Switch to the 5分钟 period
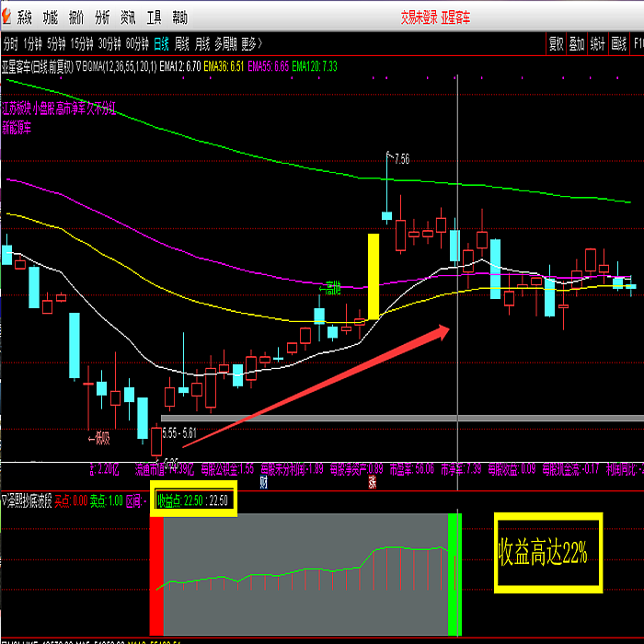 (x=56, y=43)
